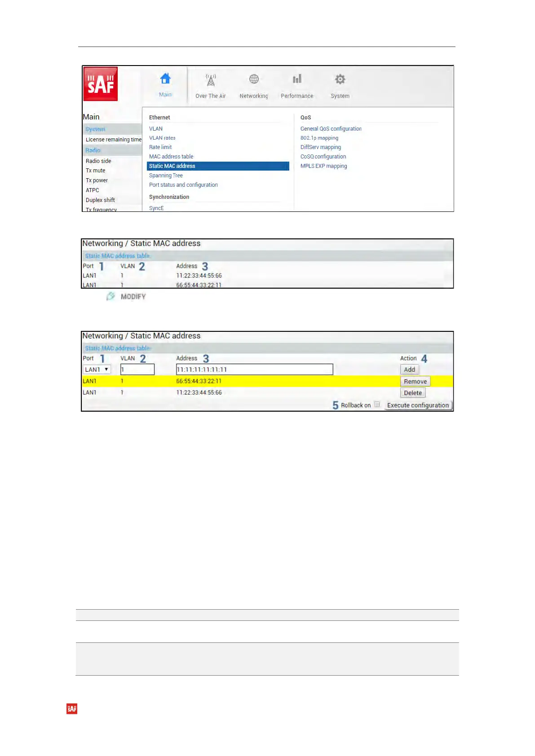Click the System tab label in the top bar
This screenshot has height=756, width=535.
(x=340, y=96)
